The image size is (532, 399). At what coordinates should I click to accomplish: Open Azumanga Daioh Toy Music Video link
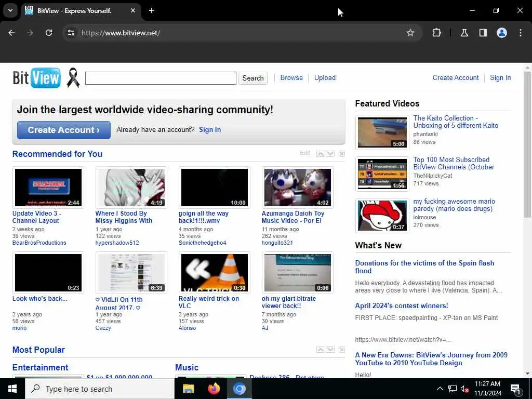pyautogui.click(x=293, y=217)
